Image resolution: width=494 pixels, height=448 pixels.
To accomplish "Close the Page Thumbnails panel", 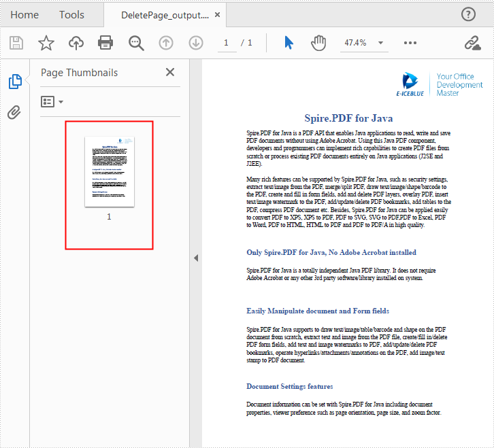I will click(x=170, y=72).
